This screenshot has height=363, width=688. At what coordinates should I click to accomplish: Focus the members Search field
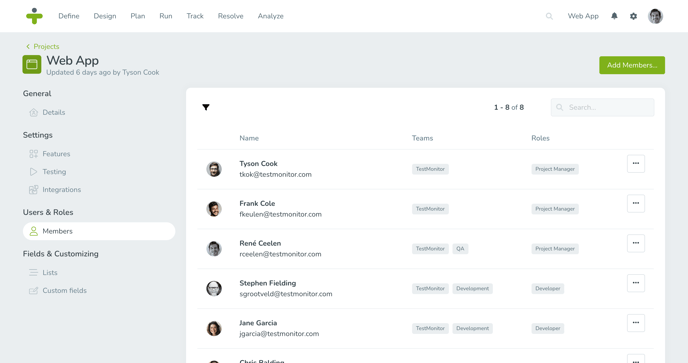(x=602, y=107)
